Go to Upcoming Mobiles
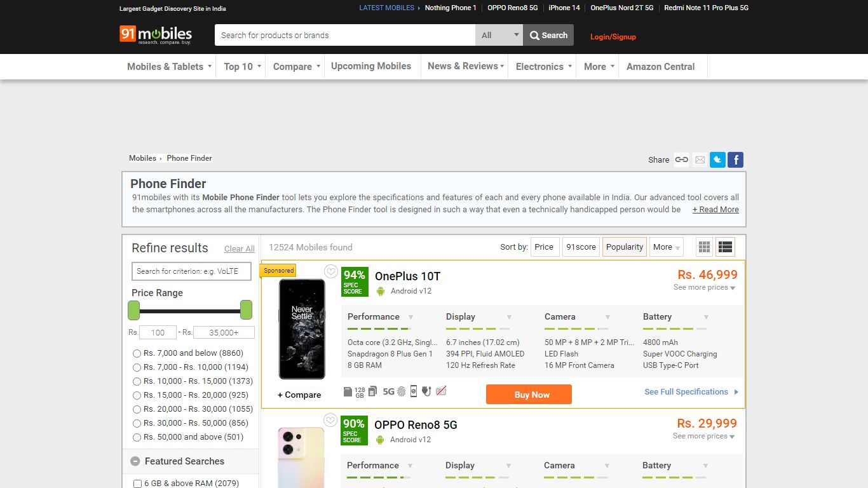This screenshot has height=488, width=868. pyautogui.click(x=371, y=66)
